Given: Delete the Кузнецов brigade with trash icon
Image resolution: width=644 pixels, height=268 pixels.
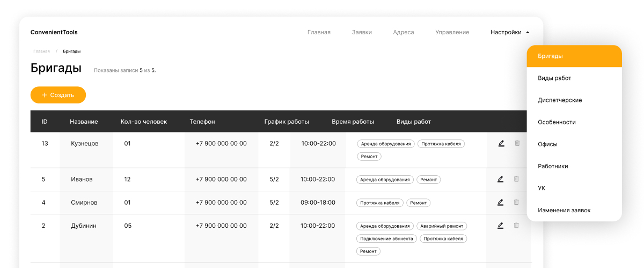Looking at the screenshot, I should point(517,143).
